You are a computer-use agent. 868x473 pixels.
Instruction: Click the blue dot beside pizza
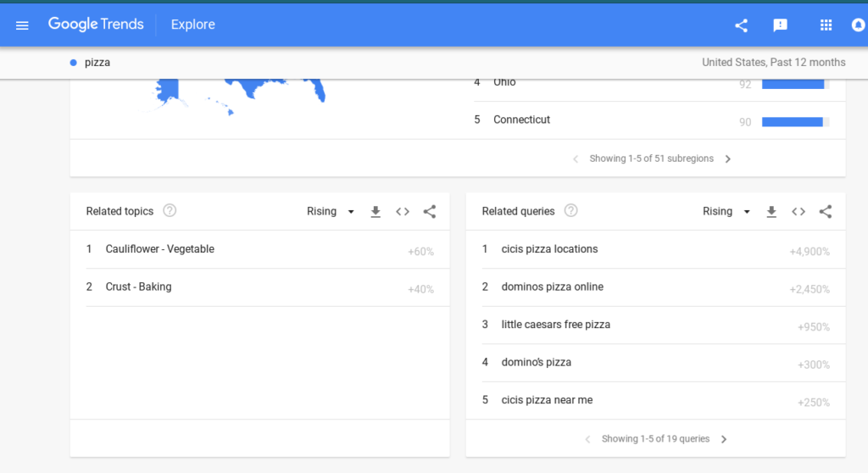pyautogui.click(x=73, y=63)
